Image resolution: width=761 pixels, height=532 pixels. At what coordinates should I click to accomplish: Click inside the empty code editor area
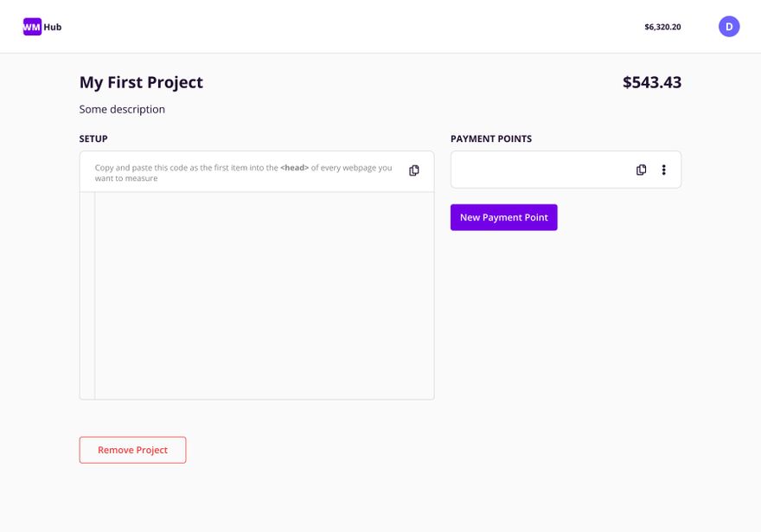[x=265, y=296]
